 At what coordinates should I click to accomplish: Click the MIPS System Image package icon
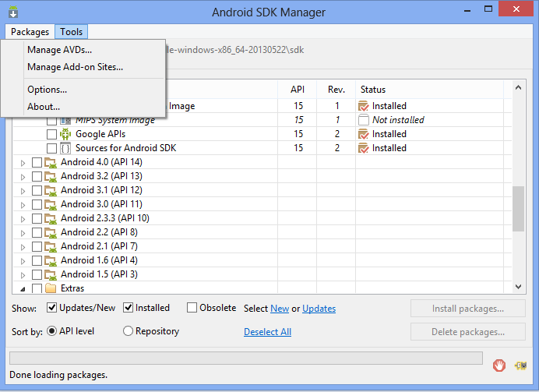(65, 120)
